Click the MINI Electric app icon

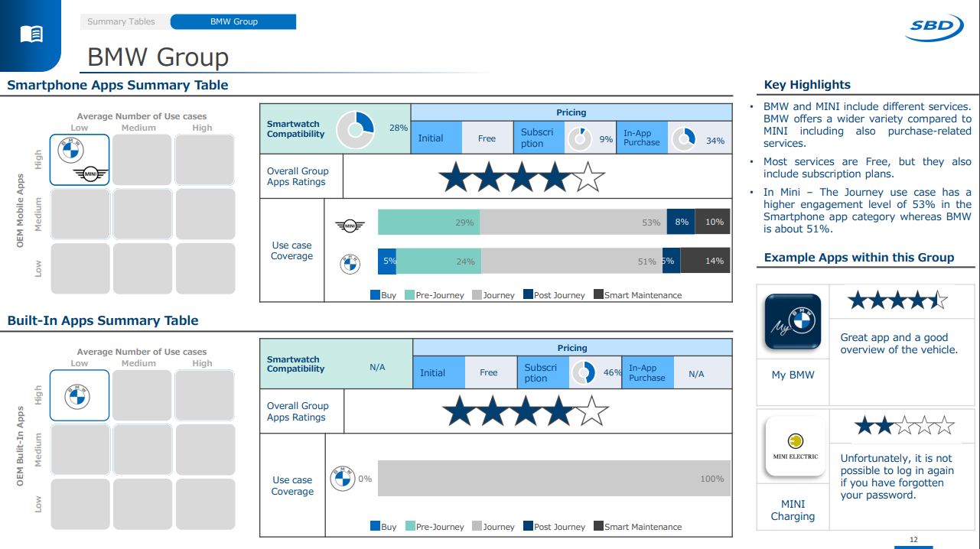[x=795, y=446]
